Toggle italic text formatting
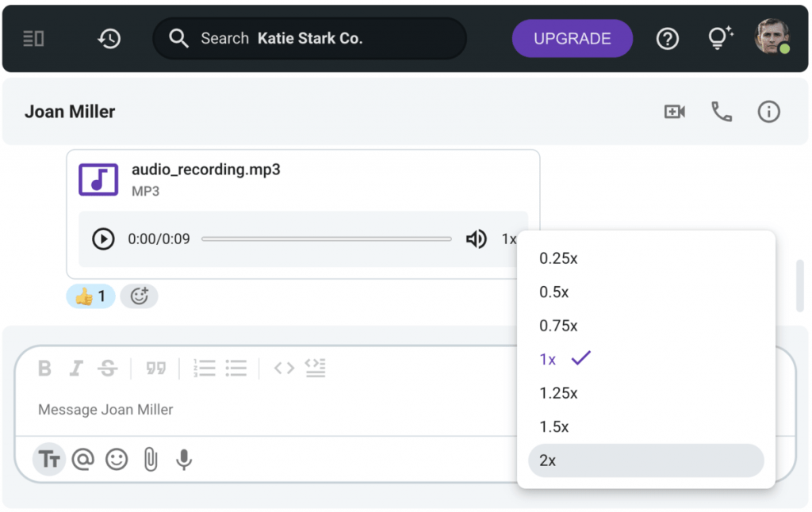 [76, 368]
